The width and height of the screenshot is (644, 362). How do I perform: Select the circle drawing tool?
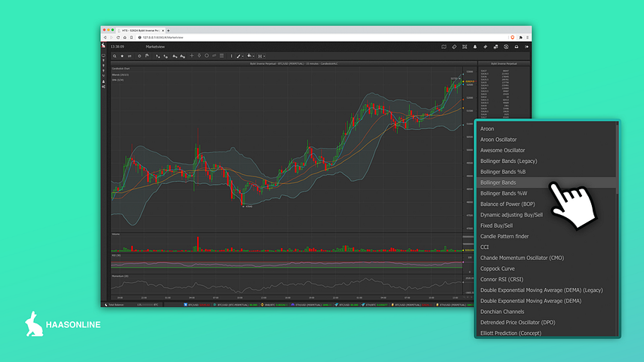(207, 56)
